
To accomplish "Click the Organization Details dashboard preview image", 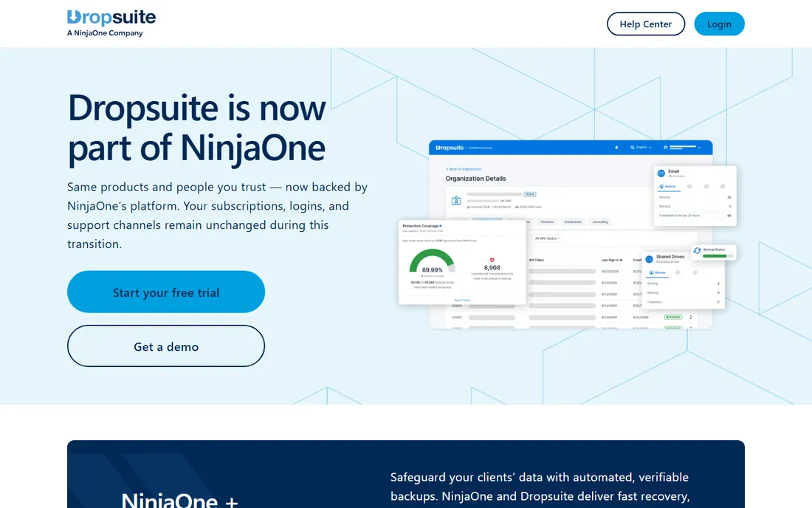I will tap(568, 234).
